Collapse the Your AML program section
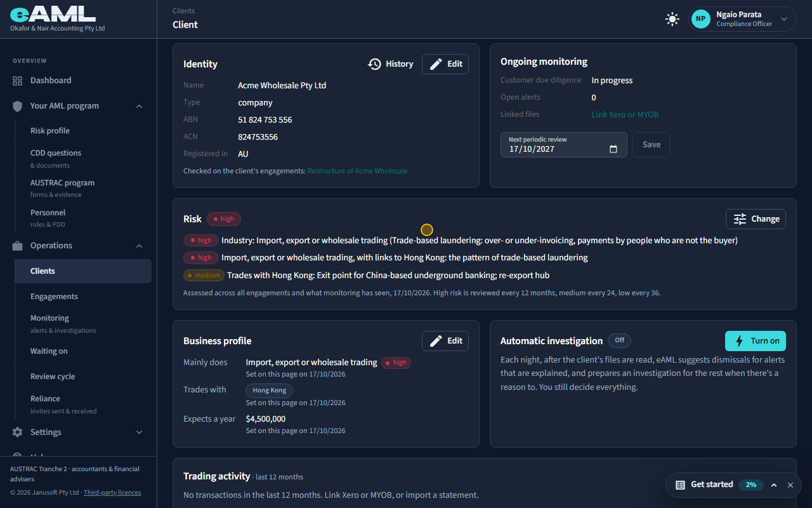The height and width of the screenshot is (508, 812). 140,106
